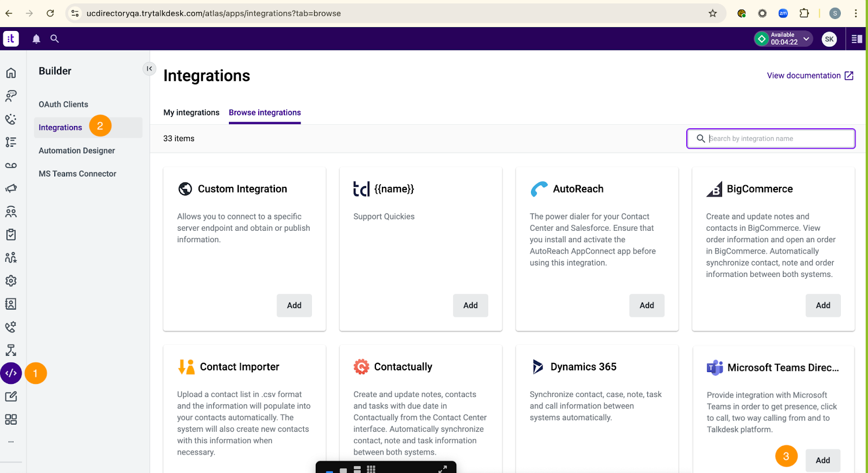Click the Contact Importer card title
This screenshot has height=473, width=868.
point(240,367)
